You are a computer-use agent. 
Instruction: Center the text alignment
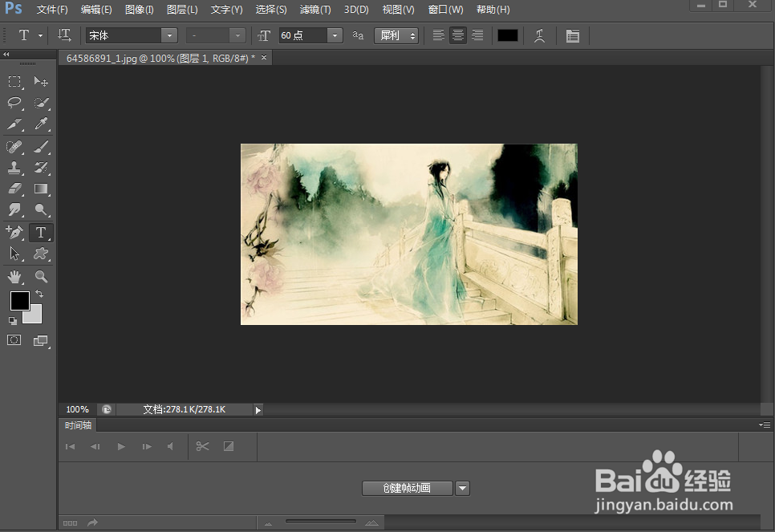coord(458,35)
